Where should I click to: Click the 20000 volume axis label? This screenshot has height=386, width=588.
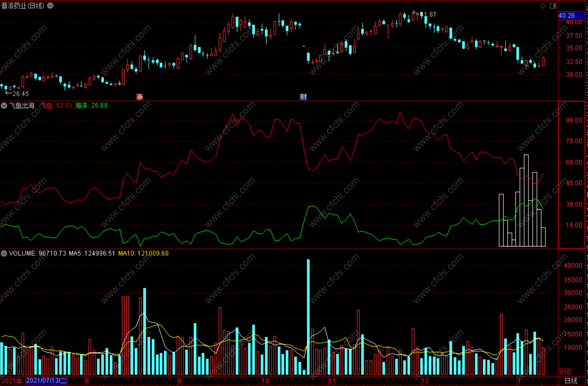point(573,320)
